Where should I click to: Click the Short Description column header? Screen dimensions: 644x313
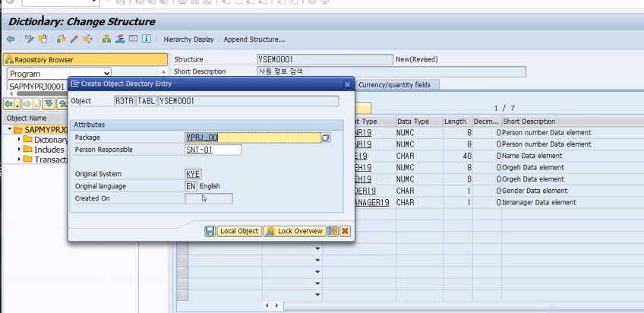click(x=573, y=122)
